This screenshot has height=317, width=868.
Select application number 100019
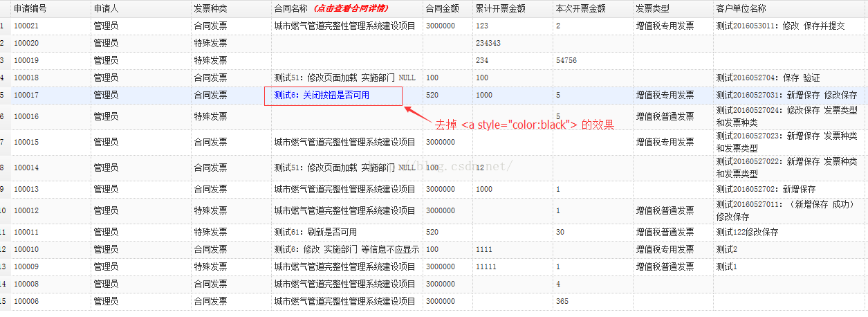[x=26, y=60]
